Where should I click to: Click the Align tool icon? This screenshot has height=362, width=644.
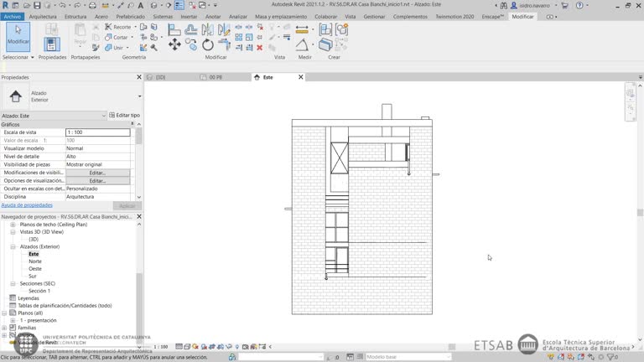(x=174, y=30)
